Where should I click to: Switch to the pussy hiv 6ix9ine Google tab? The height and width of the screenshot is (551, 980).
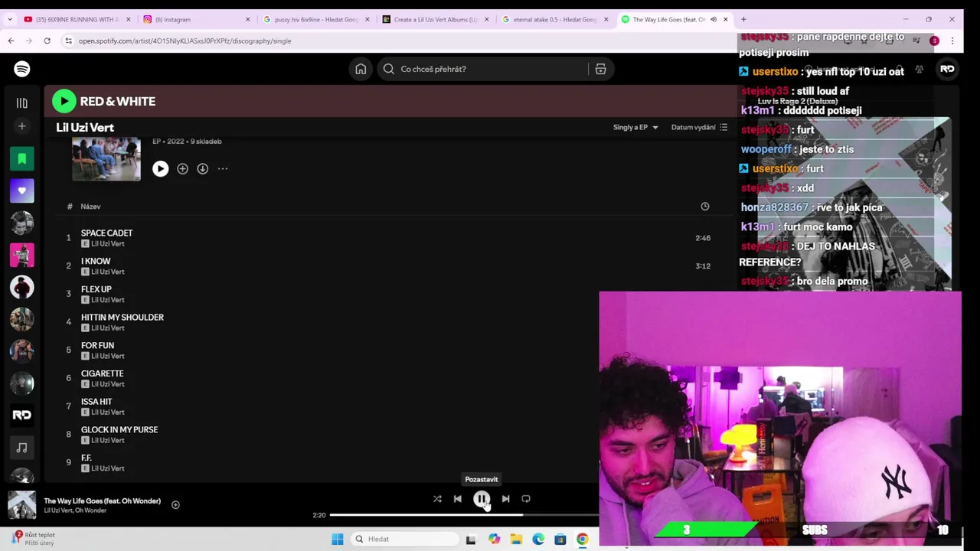tap(315, 19)
